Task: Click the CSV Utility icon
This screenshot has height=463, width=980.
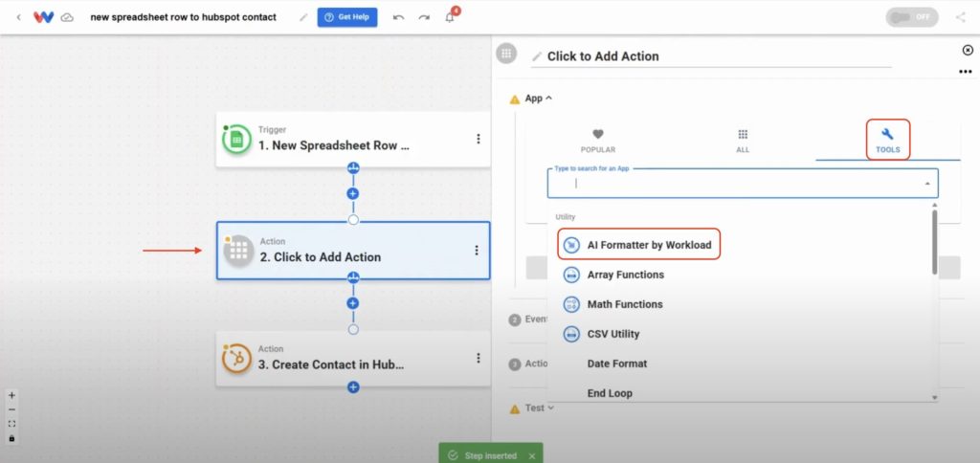Action: click(x=571, y=334)
